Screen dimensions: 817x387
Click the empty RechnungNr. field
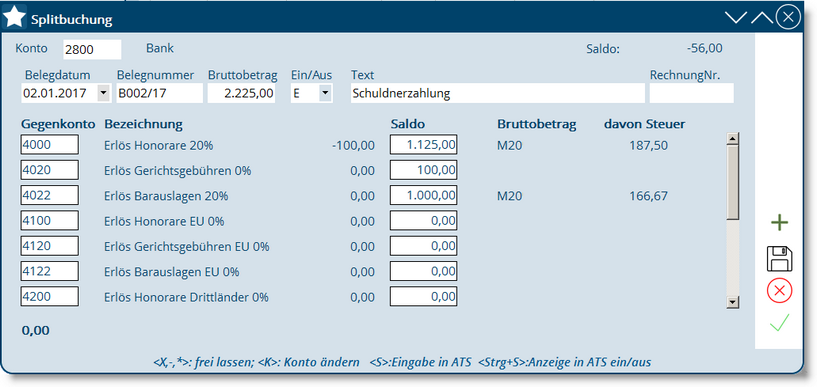coord(691,94)
